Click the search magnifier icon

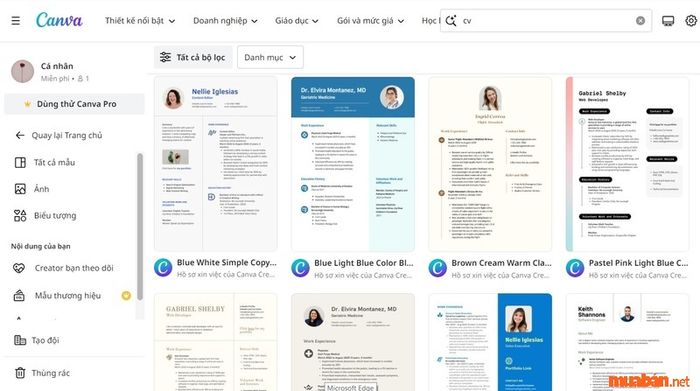point(451,21)
